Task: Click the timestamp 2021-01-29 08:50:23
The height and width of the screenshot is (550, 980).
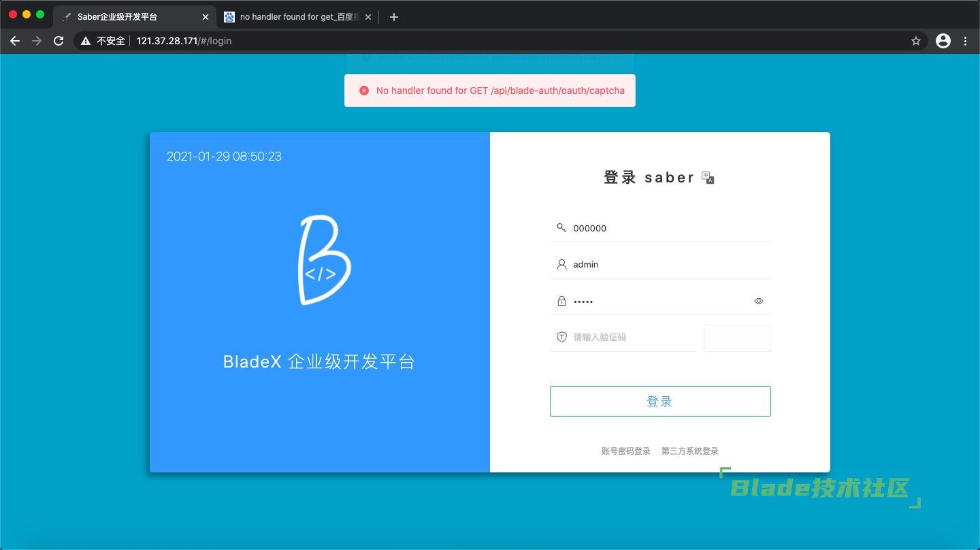Action: [x=224, y=157]
